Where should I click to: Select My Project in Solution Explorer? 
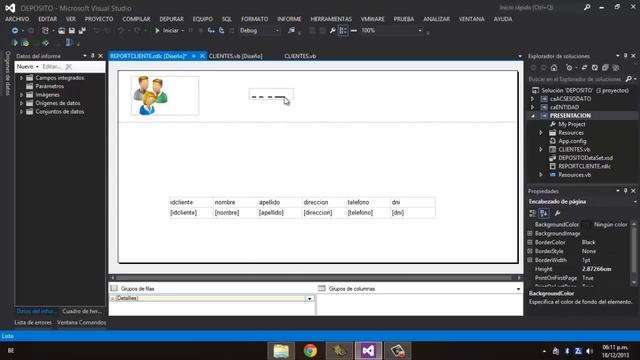pyautogui.click(x=571, y=124)
